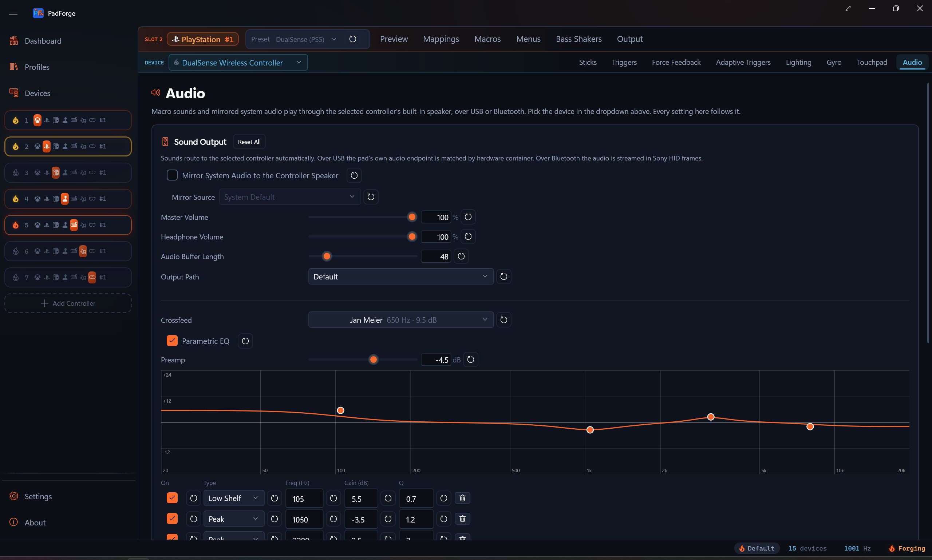The image size is (932, 560).
Task: Click the Master Volume value field
Action: tap(436, 217)
